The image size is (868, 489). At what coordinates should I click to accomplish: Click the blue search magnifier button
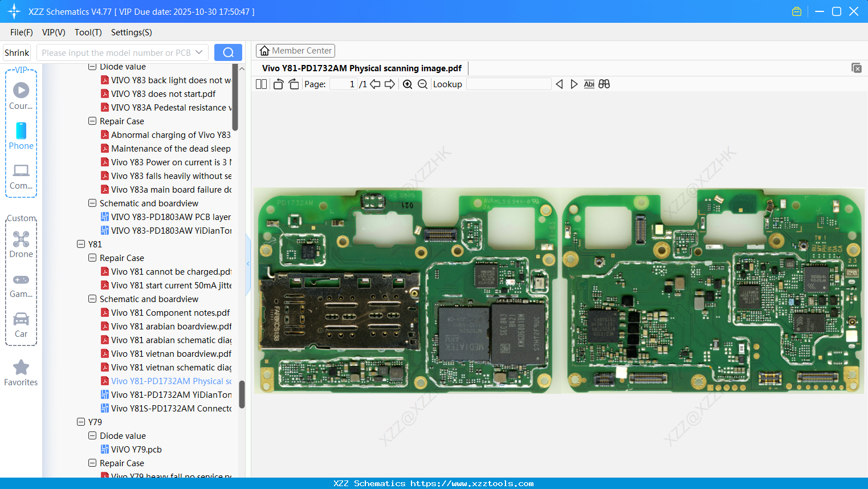[228, 52]
